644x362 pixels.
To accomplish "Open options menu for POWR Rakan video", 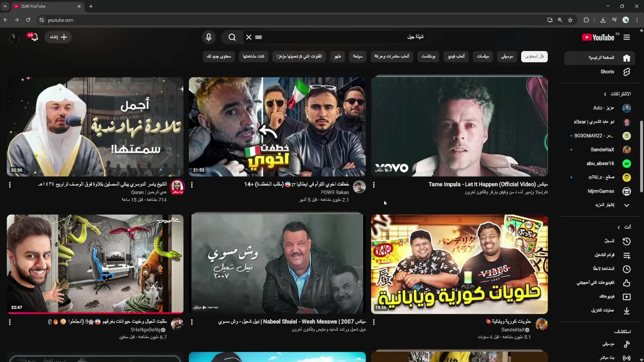I will (192, 185).
